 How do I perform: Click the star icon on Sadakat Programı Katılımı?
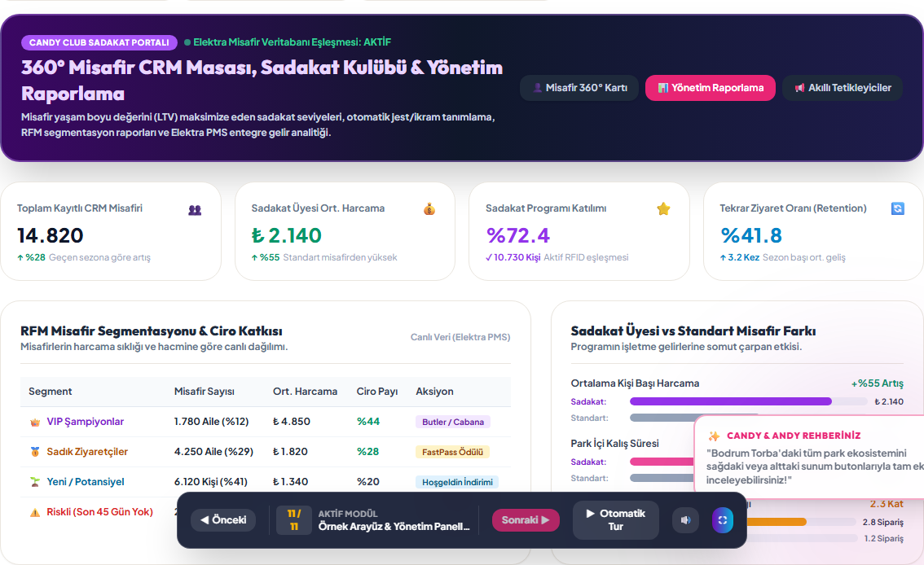663,209
